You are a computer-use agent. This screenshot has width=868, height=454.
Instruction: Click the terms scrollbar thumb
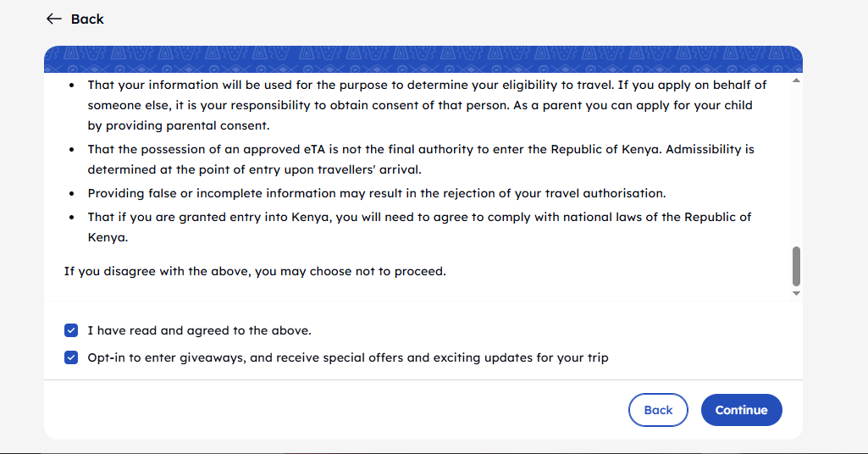796,266
